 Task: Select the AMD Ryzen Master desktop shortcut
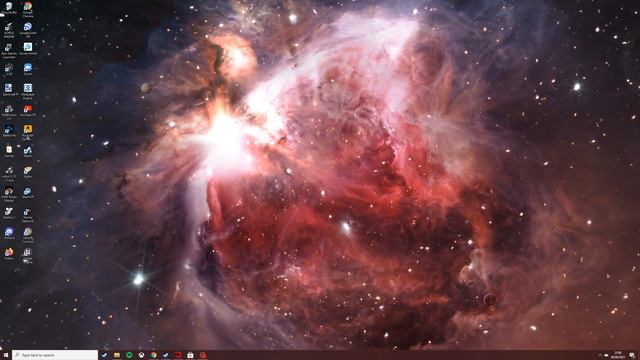9,194
